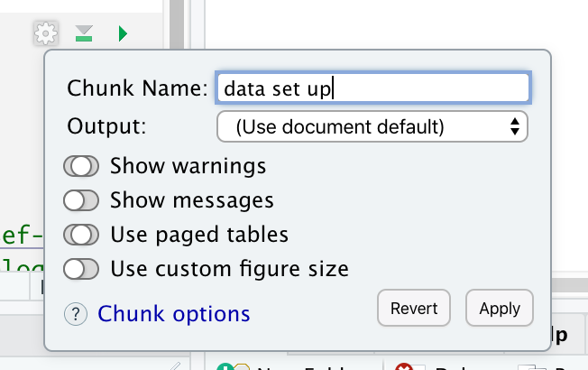
Task: Enable the Show messages switch
Action: pyautogui.click(x=81, y=199)
